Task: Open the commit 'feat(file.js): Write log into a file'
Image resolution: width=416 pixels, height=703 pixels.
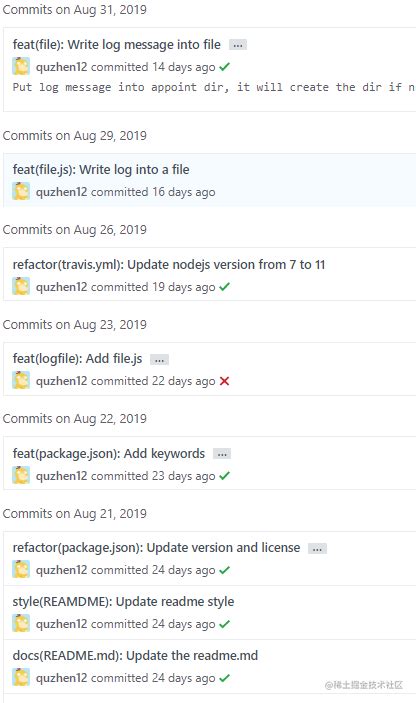Action: [x=101, y=169]
